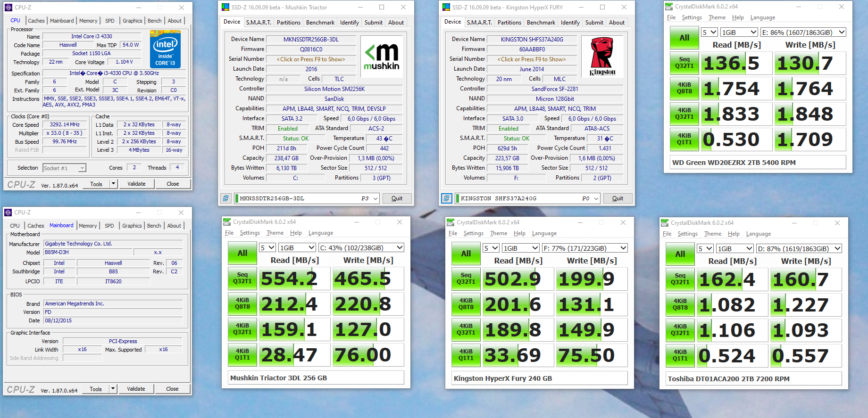Click the Core Speed 3292.14 MHz value
The height and width of the screenshot is (418, 868).
pyautogui.click(x=65, y=125)
